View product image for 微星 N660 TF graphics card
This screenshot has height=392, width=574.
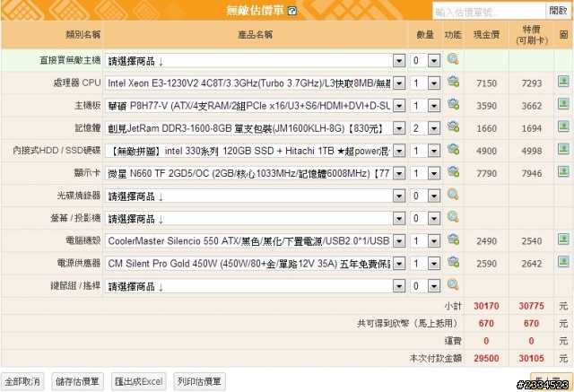563,171
